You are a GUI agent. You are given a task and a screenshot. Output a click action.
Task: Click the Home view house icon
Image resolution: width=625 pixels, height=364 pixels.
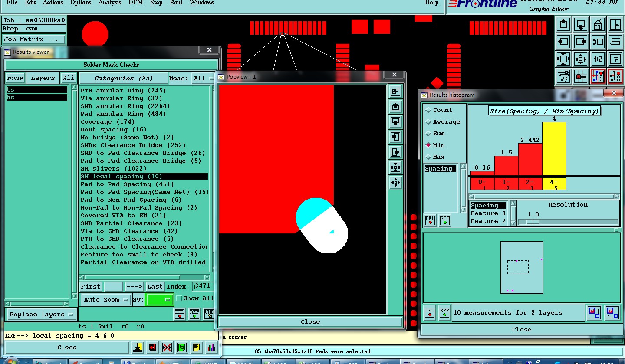click(598, 24)
